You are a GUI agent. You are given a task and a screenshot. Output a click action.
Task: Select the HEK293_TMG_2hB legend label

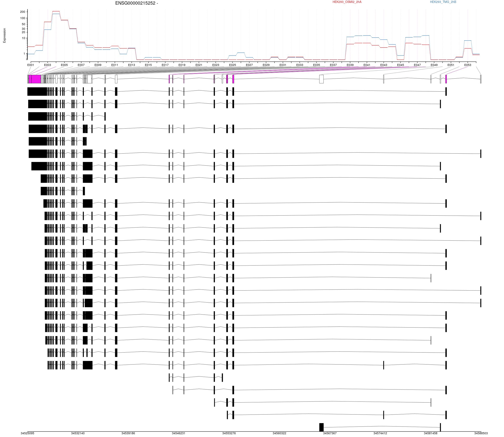point(443,2)
